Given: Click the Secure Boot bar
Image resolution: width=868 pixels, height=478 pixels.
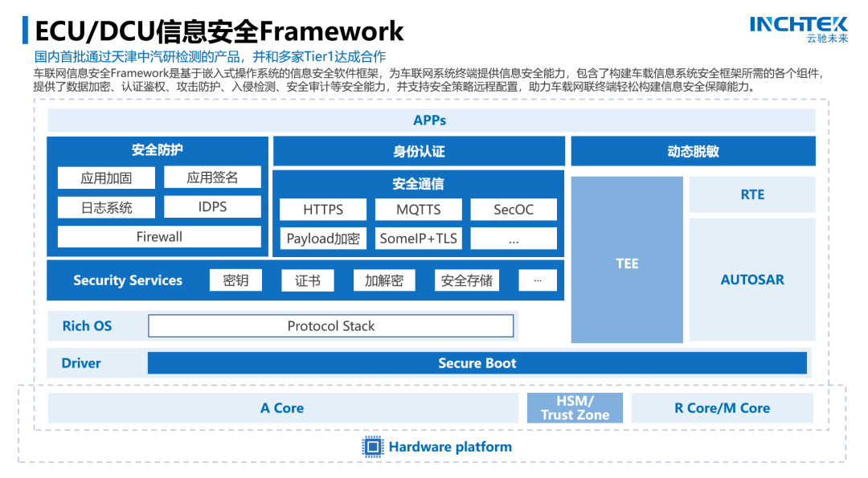Looking at the screenshot, I should coord(477,363).
